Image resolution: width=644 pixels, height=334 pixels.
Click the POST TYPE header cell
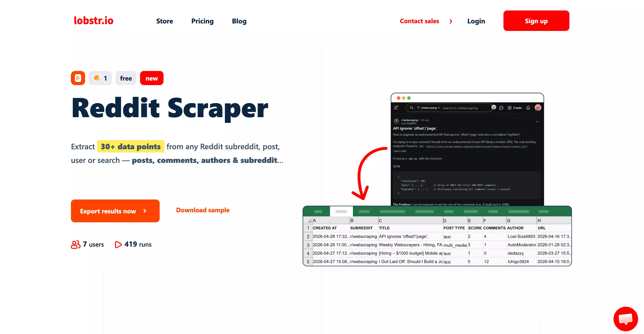point(455,228)
